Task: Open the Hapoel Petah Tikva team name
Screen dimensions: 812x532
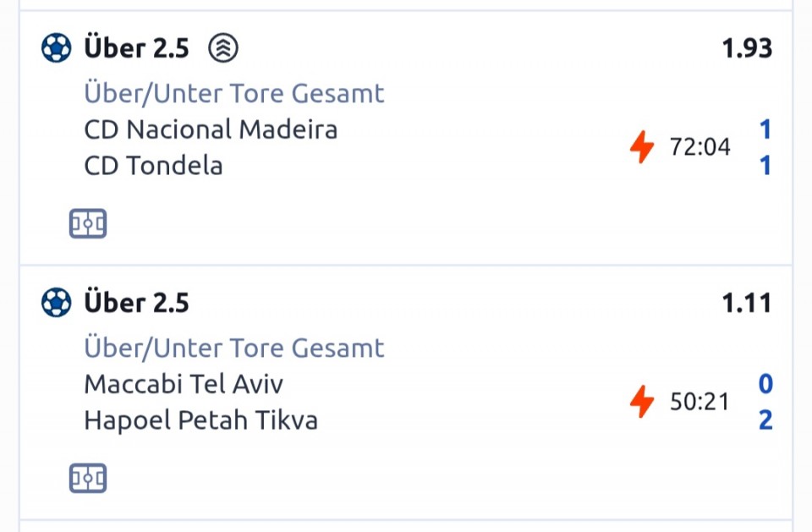Action: tap(200, 420)
